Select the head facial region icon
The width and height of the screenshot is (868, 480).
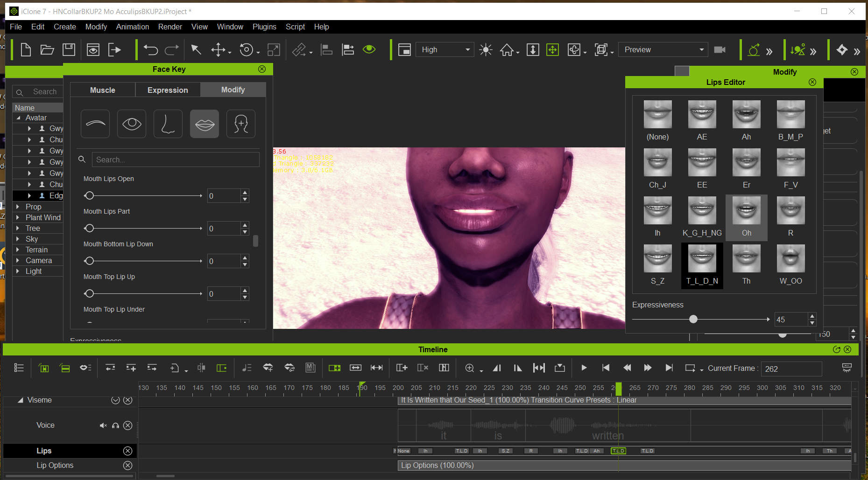coord(241,124)
